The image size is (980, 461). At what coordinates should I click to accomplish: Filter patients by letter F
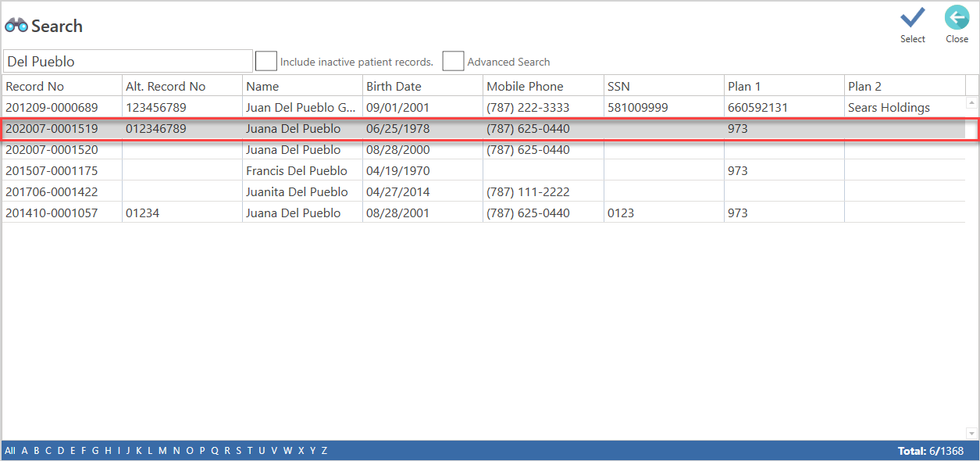[84, 451]
